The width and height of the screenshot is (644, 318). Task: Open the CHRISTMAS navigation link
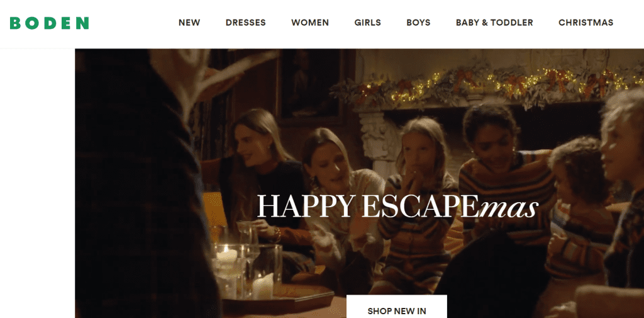(x=586, y=23)
